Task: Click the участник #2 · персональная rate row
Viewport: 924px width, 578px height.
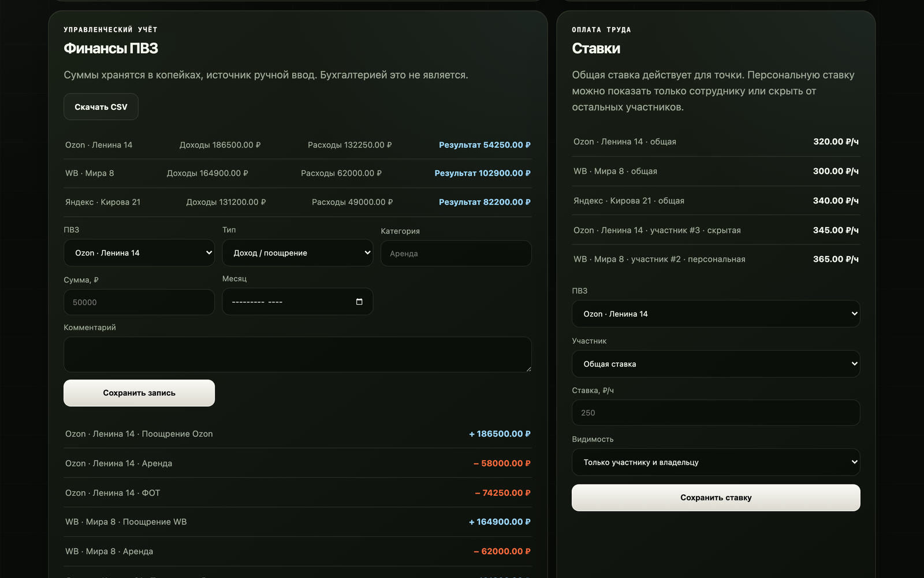Action: point(716,260)
